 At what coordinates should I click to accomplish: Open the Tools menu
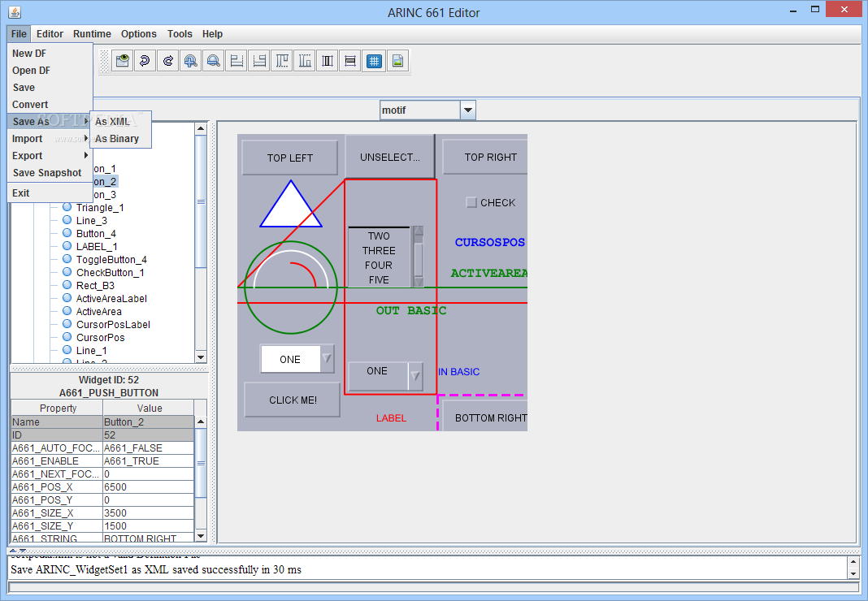[x=180, y=34]
